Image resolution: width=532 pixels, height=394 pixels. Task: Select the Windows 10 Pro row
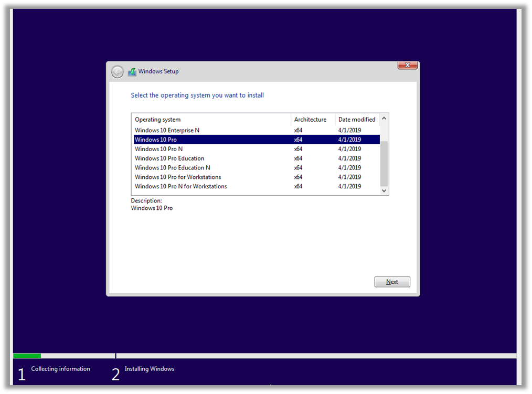click(x=257, y=140)
